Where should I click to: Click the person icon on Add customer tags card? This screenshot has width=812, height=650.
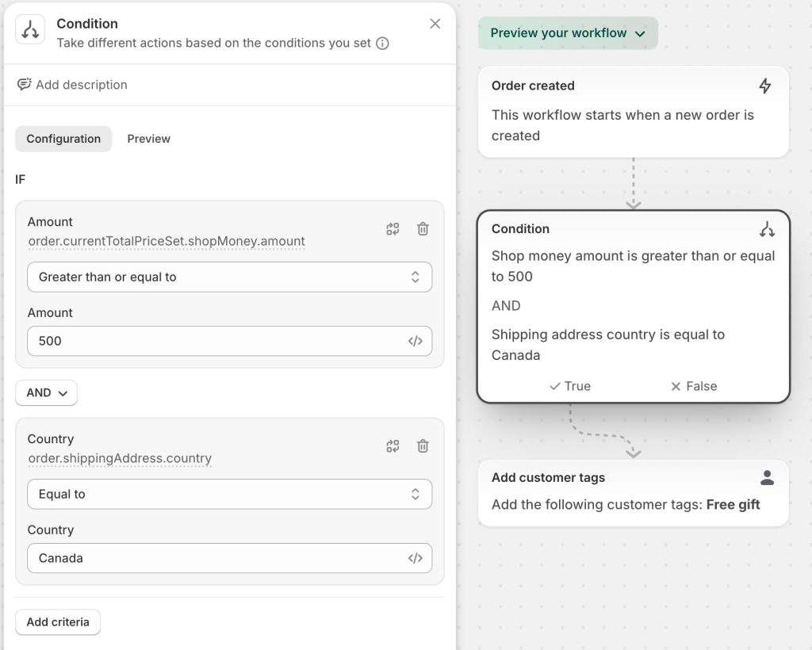[767, 477]
